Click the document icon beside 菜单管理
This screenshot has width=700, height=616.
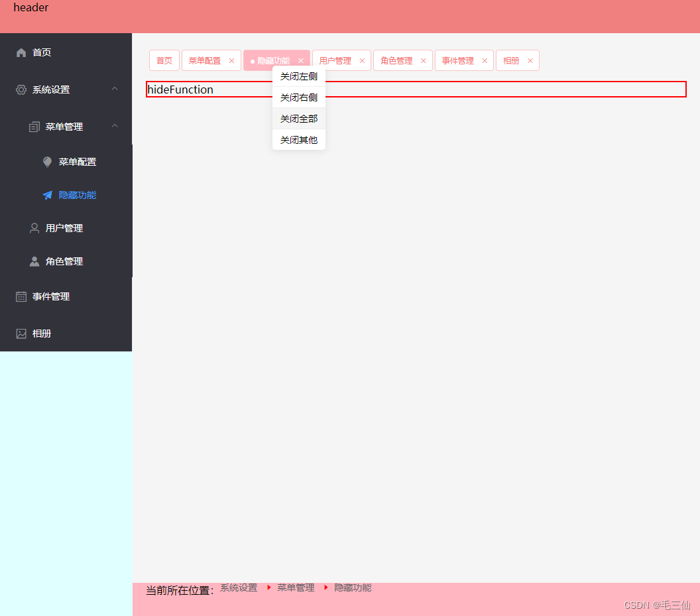[x=34, y=127]
